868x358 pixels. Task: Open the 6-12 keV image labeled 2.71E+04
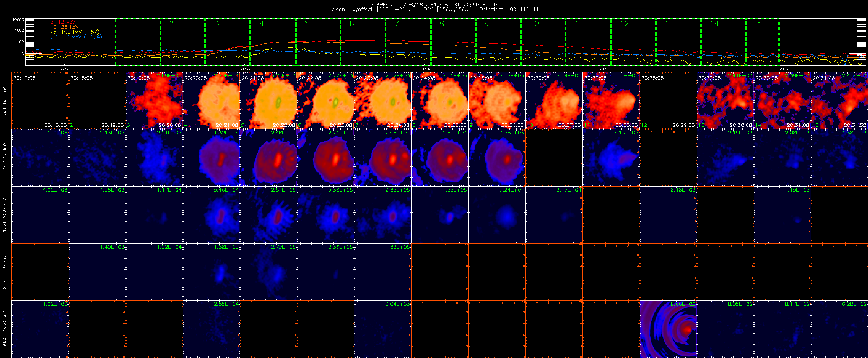[325, 158]
